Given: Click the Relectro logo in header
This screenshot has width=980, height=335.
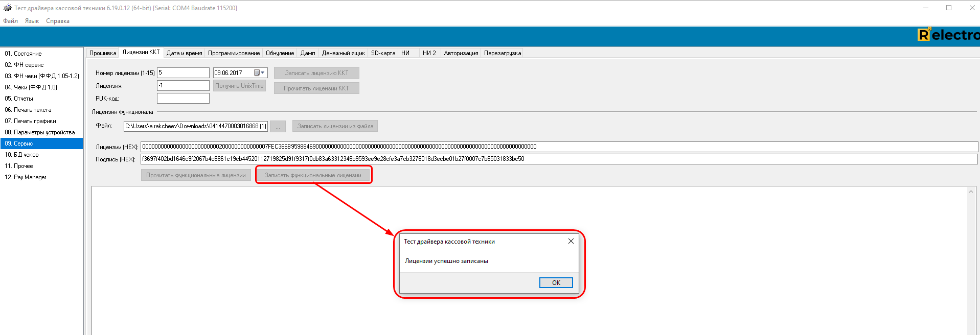Looking at the screenshot, I should (948, 35).
